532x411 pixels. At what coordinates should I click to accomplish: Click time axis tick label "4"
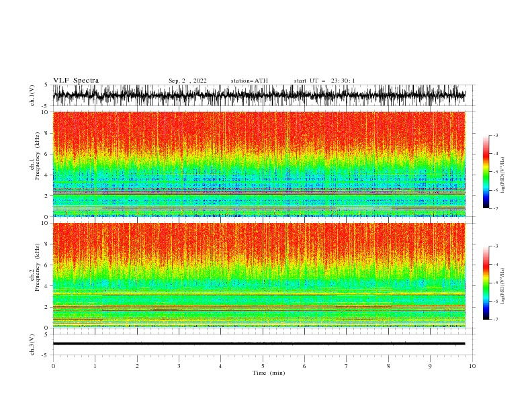(221, 366)
